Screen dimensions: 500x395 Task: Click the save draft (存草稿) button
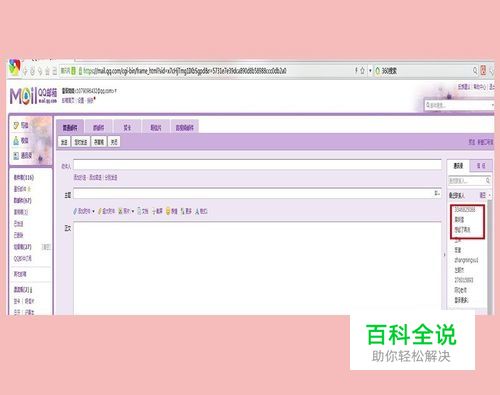click(99, 142)
